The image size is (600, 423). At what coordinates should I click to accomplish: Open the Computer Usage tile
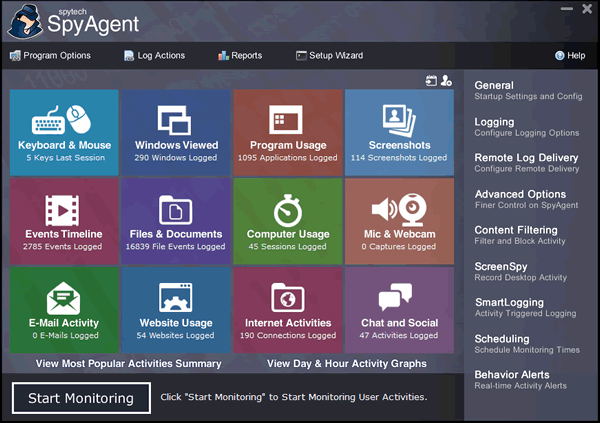pyautogui.click(x=288, y=221)
